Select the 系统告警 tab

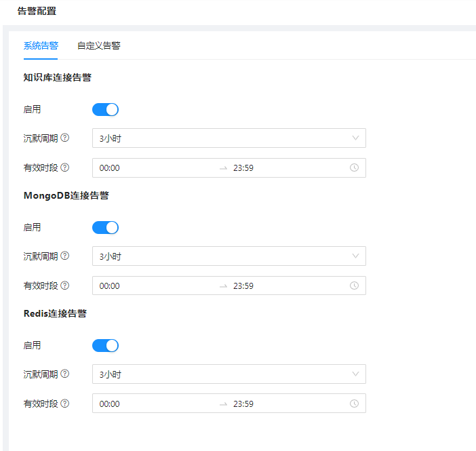point(41,46)
